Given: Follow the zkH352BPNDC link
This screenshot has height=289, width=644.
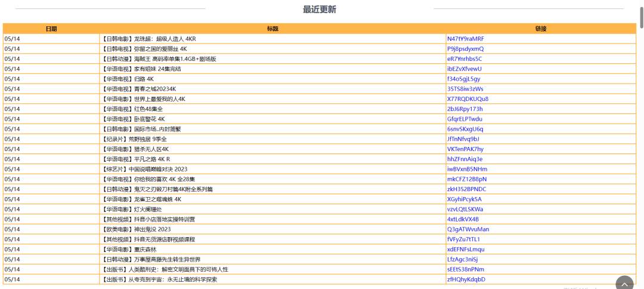Looking at the screenshot, I should [466, 189].
